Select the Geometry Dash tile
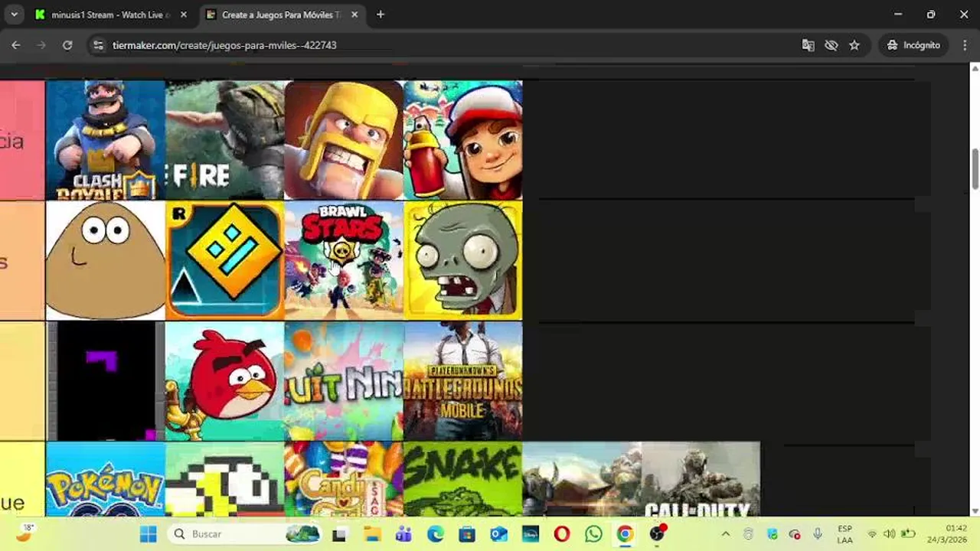This screenshot has height=551, width=980. pos(225,260)
